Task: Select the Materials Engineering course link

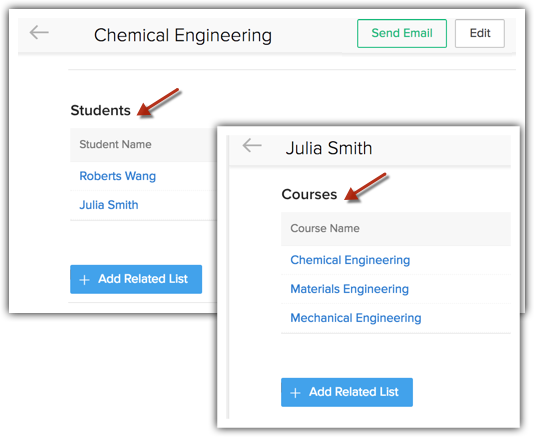Action: (349, 289)
